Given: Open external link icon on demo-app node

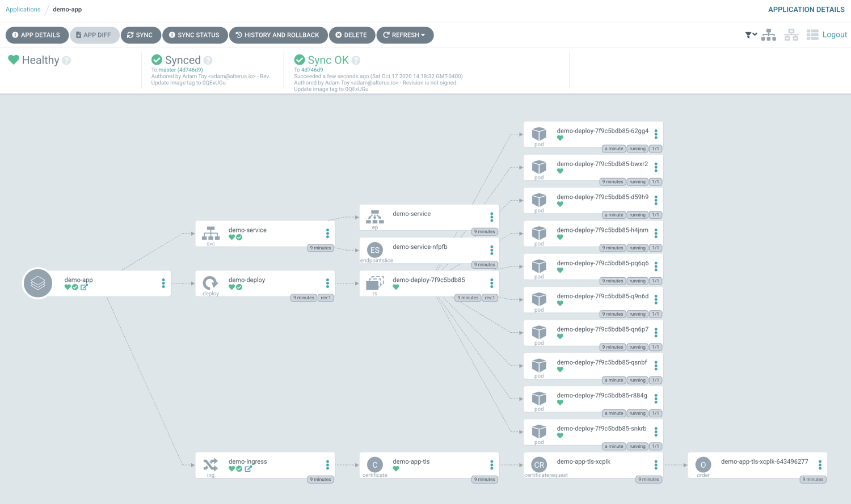Looking at the screenshot, I should 84,287.
